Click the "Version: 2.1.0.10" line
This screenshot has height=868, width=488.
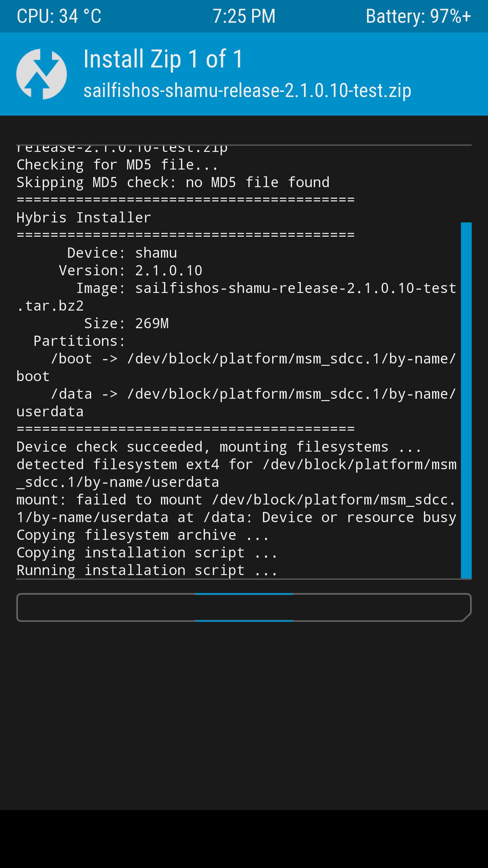click(x=130, y=271)
